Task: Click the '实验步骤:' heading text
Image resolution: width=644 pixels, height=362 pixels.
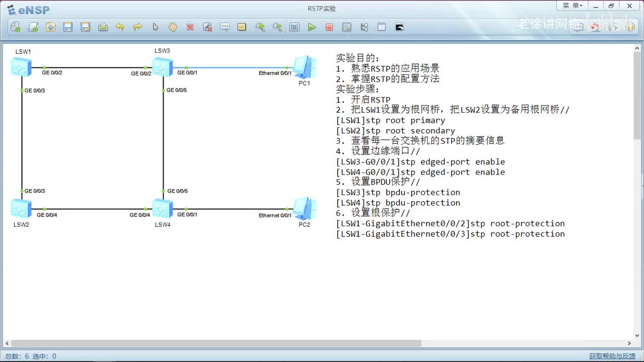Action: (358, 89)
